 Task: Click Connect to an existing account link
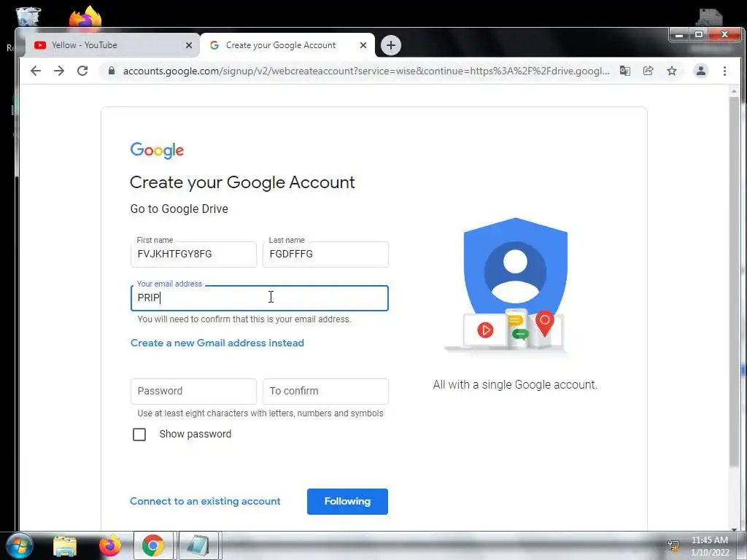tap(205, 502)
